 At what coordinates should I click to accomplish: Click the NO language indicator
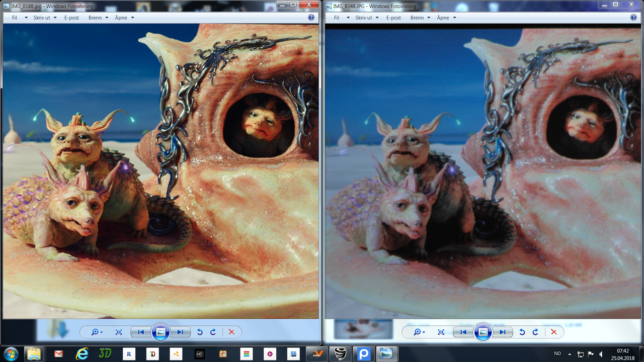pyautogui.click(x=557, y=353)
